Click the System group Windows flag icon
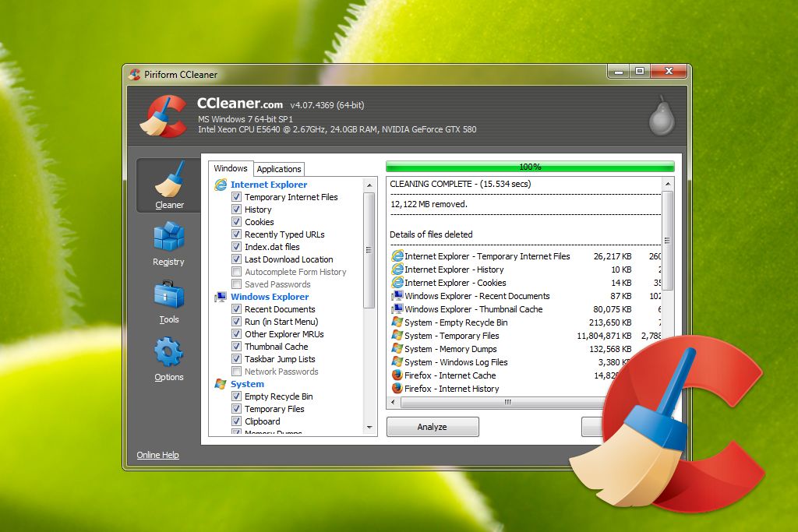The width and height of the screenshot is (798, 532). pos(221,384)
